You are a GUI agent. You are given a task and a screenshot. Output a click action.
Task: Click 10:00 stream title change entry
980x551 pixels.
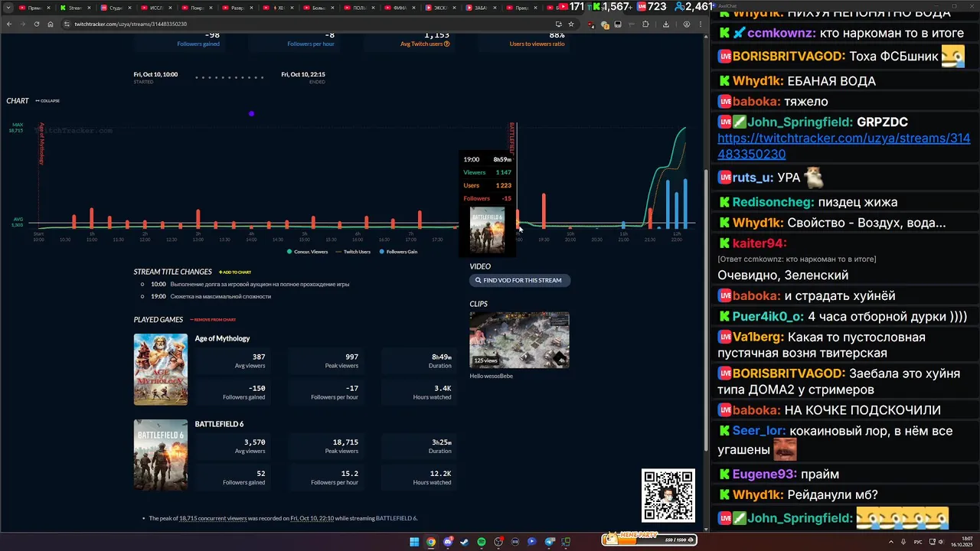click(250, 284)
